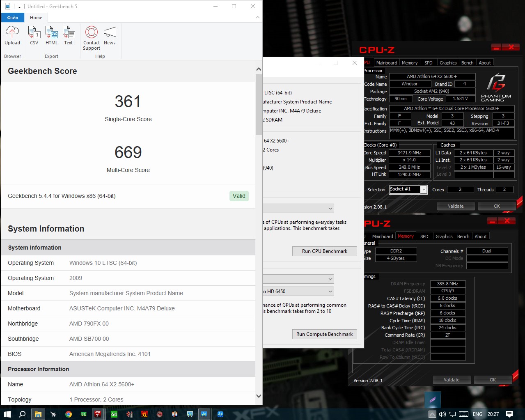Switch to Memory tab in upper CPU-Z window
The height and width of the screenshot is (420, 525).
coord(410,63)
